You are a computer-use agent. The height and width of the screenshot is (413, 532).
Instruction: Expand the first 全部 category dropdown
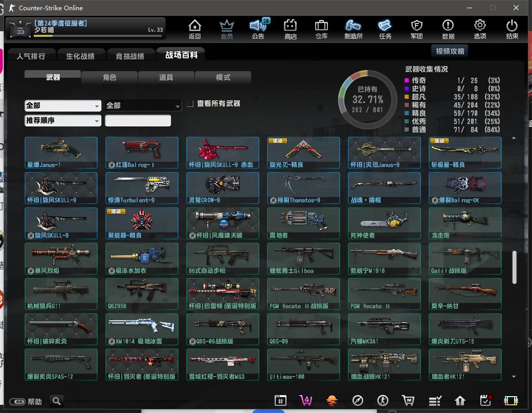tap(63, 105)
